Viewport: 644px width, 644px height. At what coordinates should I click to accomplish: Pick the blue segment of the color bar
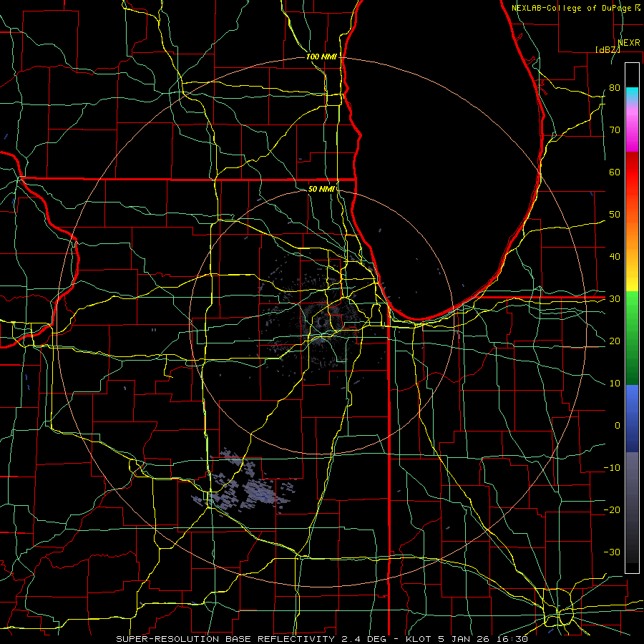tap(632, 418)
